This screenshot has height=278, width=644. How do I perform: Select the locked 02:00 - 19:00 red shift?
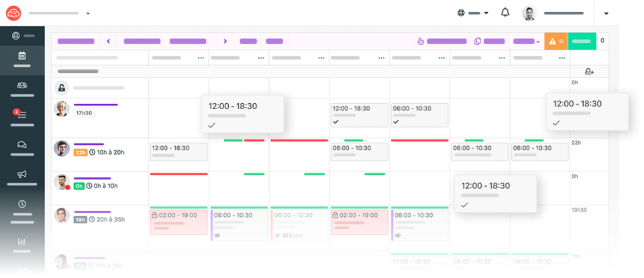tap(178, 222)
